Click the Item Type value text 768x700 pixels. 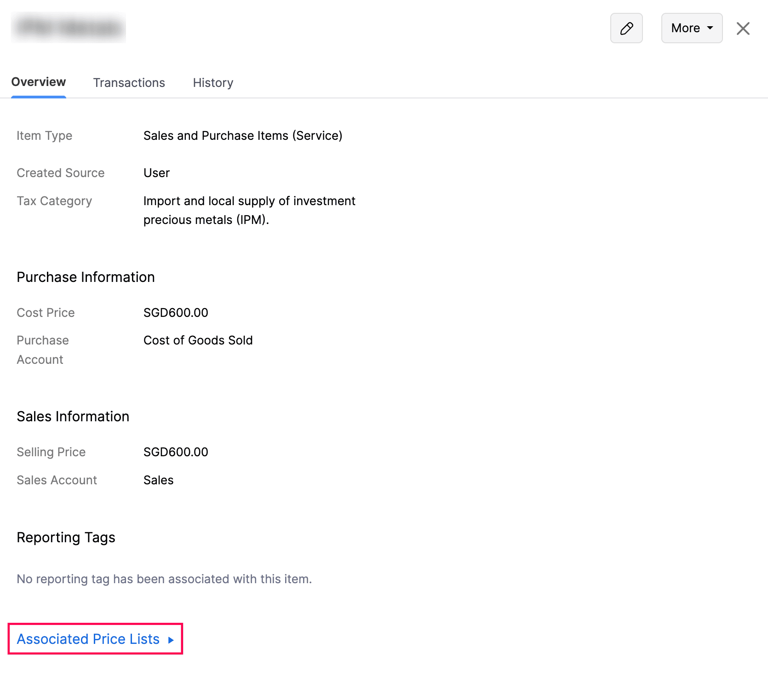coord(242,136)
